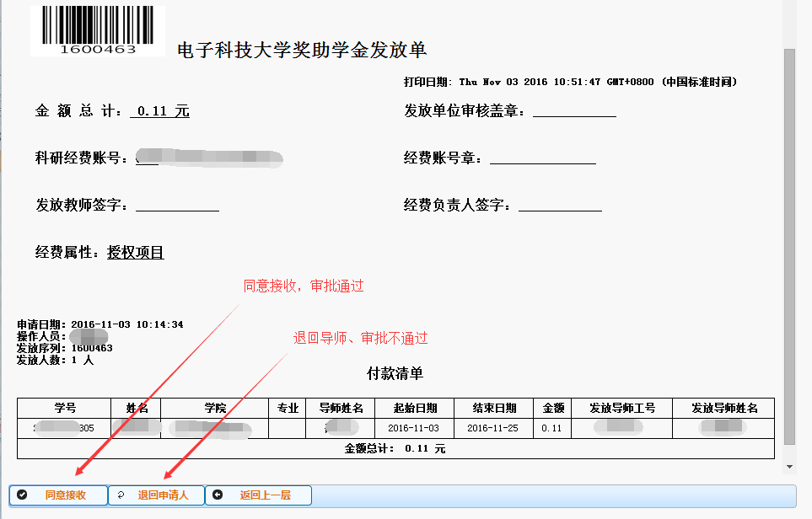Click the 发放导师工号 column header

[x=622, y=409]
